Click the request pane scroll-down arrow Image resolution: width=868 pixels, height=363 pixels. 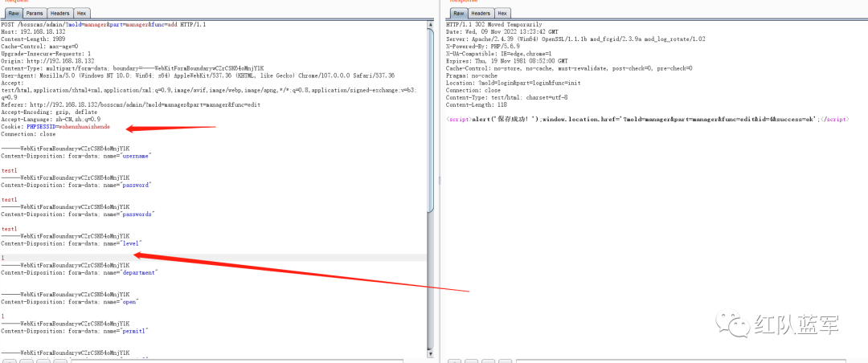tap(431, 354)
